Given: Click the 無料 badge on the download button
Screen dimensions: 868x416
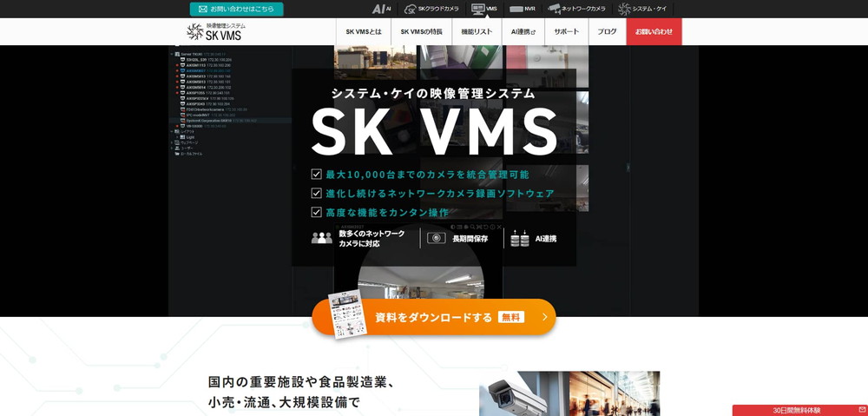Looking at the screenshot, I should coord(511,317).
